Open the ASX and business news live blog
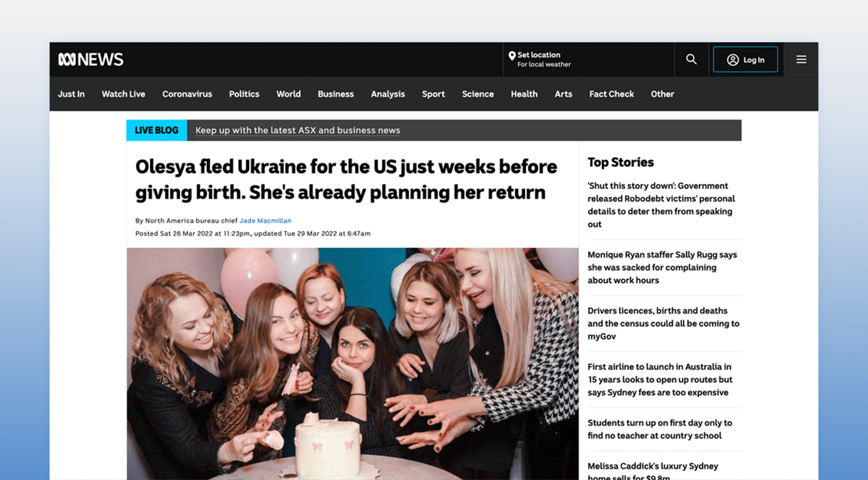This screenshot has width=868, height=480. [x=298, y=130]
